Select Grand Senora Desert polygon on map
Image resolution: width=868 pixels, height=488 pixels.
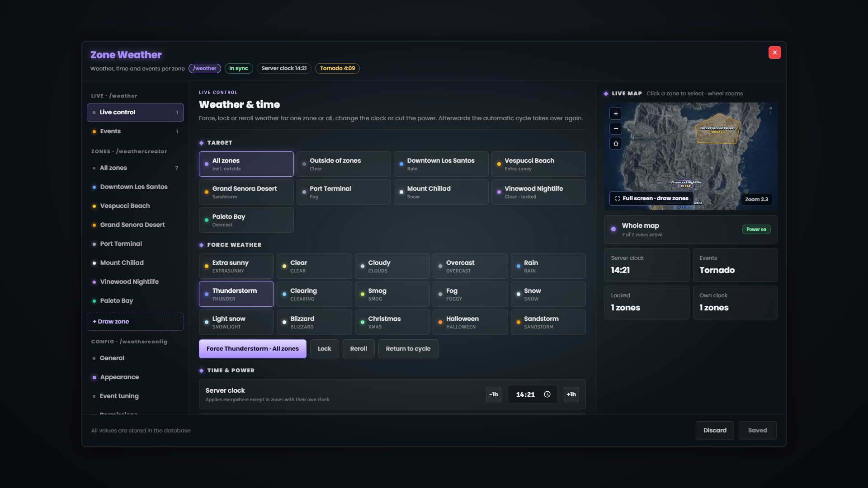pos(717,129)
